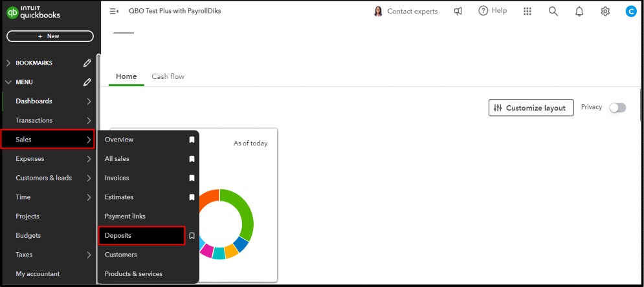Screen dimensions: 644x287
Task: Edit Bookmarks with the pencil icon
Action: click(x=87, y=63)
